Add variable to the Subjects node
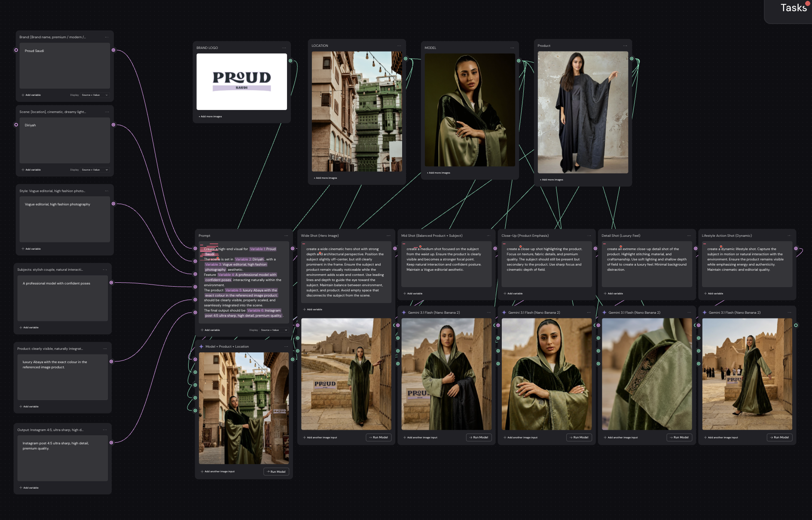 pos(29,327)
